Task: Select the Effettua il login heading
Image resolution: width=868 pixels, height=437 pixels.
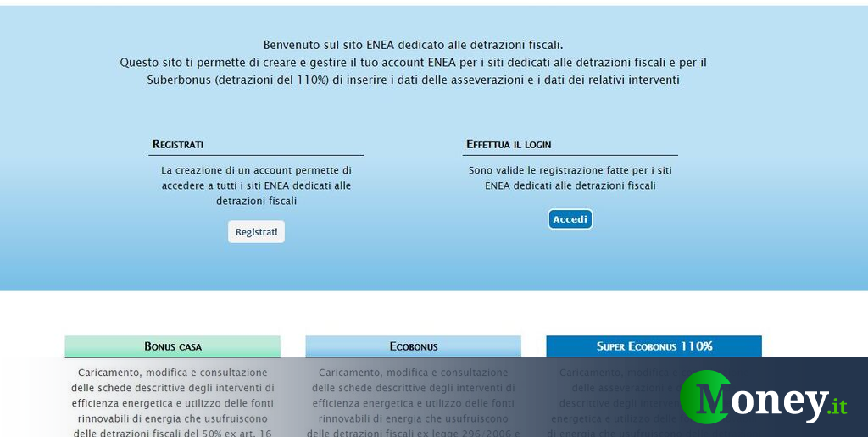Action: [x=509, y=144]
